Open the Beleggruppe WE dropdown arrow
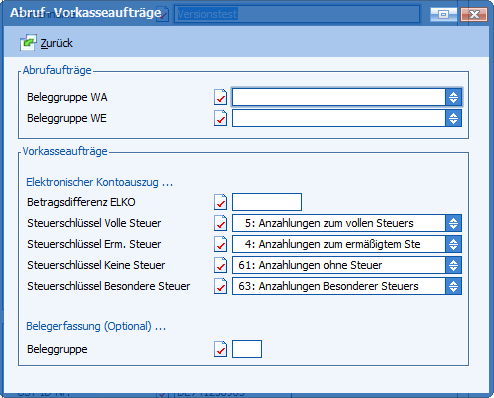 point(453,118)
